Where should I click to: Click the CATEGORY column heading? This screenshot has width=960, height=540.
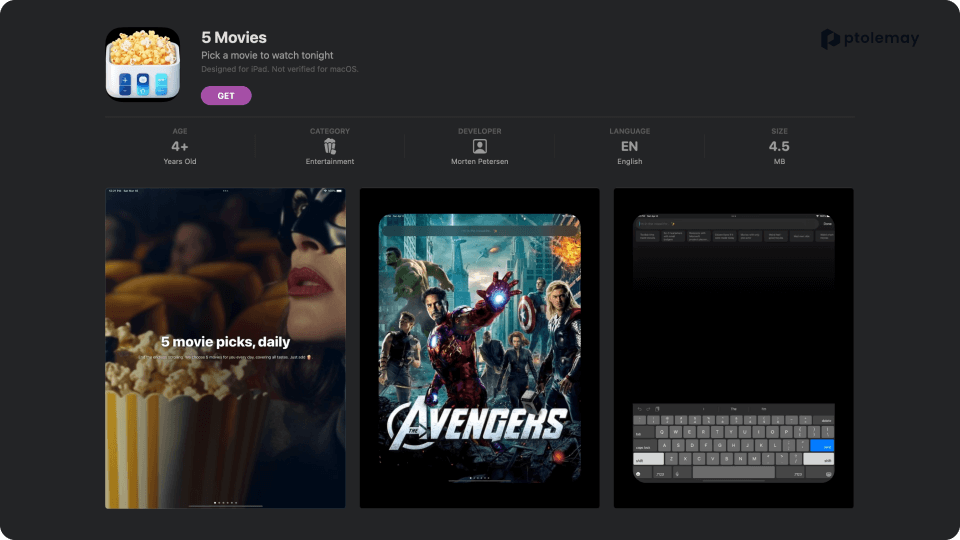330,131
